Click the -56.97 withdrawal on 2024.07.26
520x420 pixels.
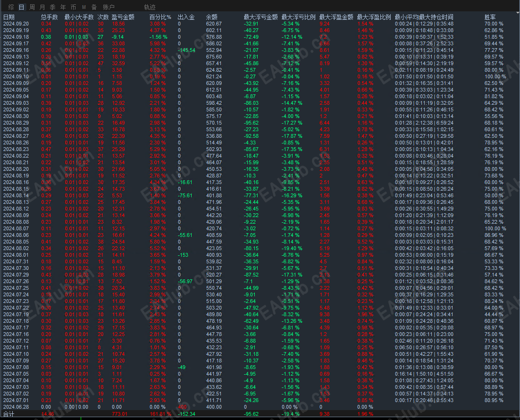[x=185, y=281]
